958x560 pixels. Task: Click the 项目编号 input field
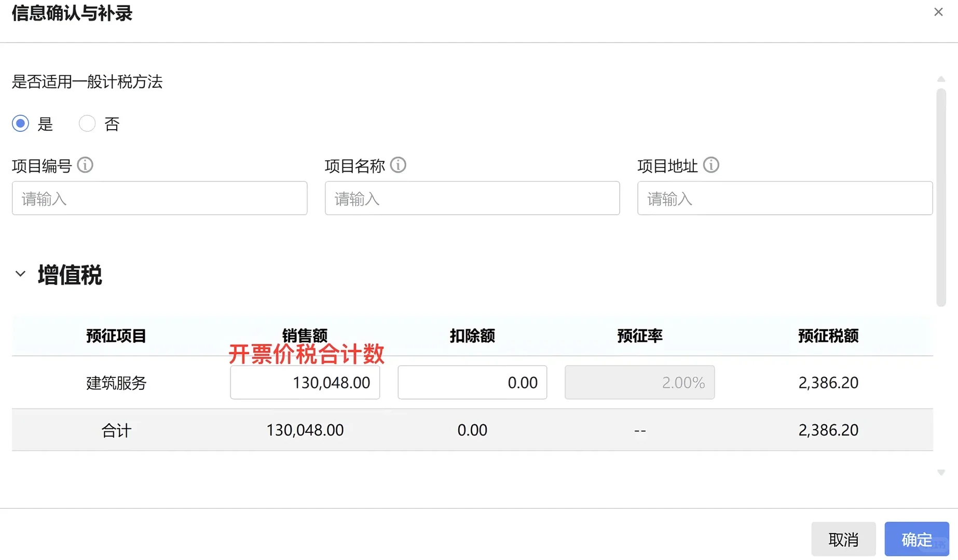pyautogui.click(x=159, y=198)
